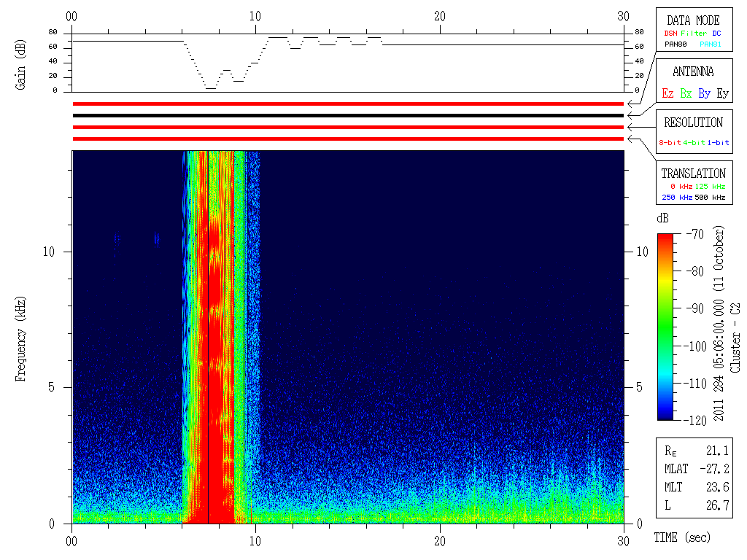Viewport: 747px width, 560px height.
Task: Select the green Filter label
Action: pos(694,34)
